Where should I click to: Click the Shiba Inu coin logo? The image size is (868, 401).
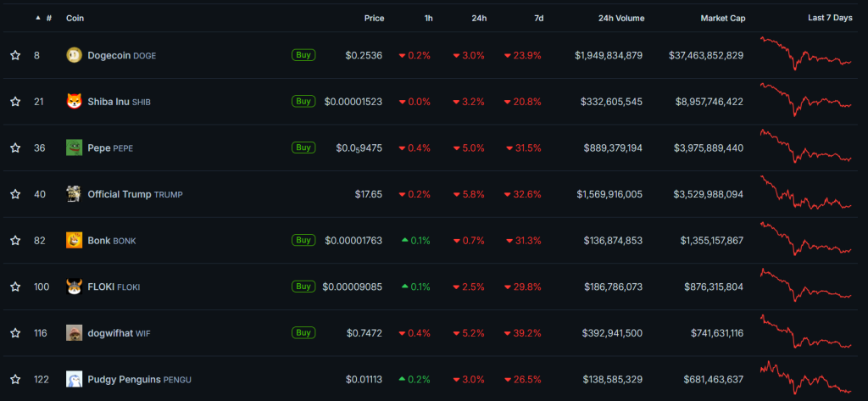75,102
